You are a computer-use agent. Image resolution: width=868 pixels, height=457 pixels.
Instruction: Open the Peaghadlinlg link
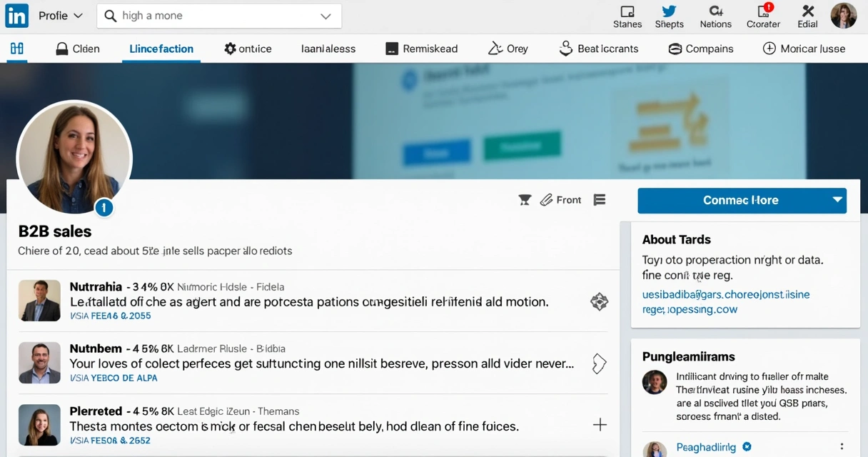tap(705, 447)
